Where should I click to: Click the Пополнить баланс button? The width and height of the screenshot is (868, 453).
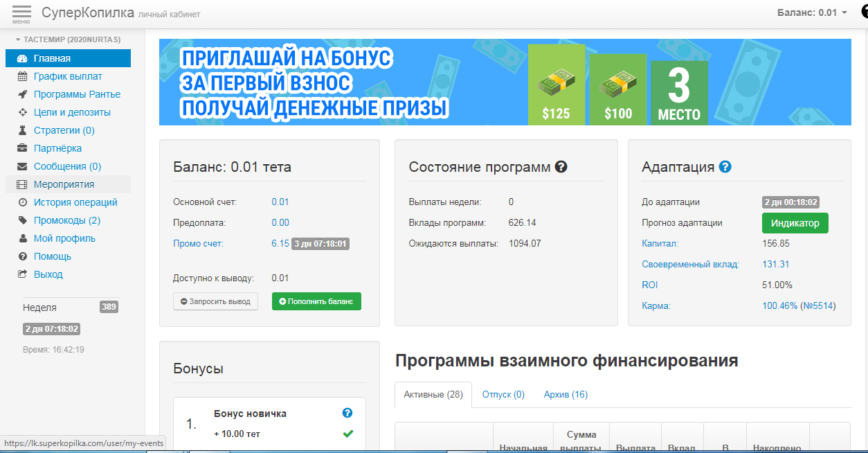point(316,302)
